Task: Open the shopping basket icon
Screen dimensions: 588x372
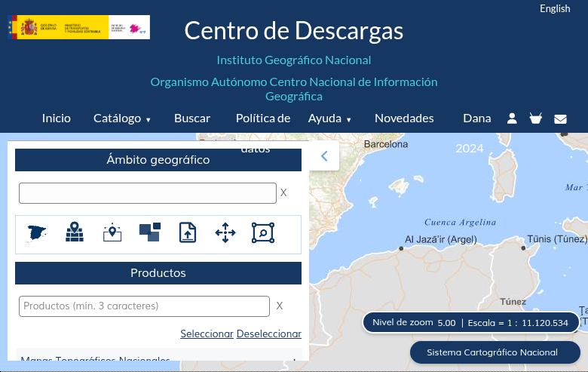Action: pos(536,118)
